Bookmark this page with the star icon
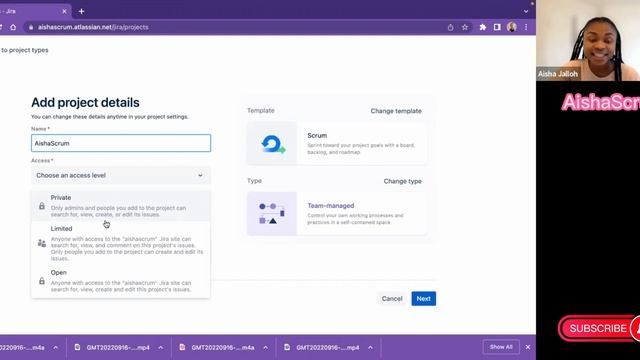Screen dimensions: 640x360 click(464, 27)
